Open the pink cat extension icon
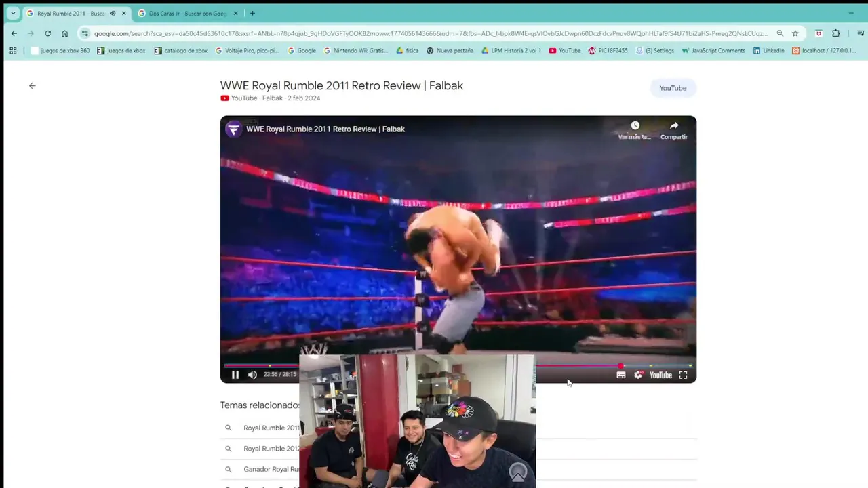This screenshot has width=868, height=488. 818,33
